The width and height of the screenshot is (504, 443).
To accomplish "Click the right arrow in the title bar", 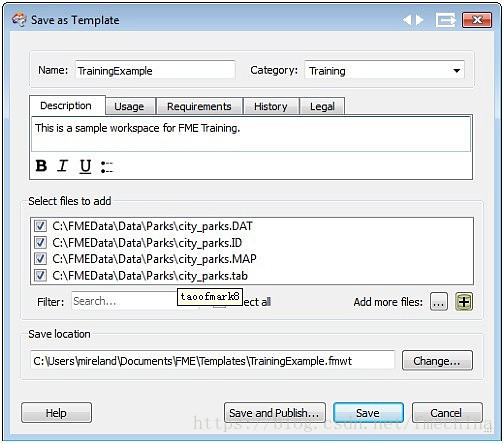I will click(420, 20).
